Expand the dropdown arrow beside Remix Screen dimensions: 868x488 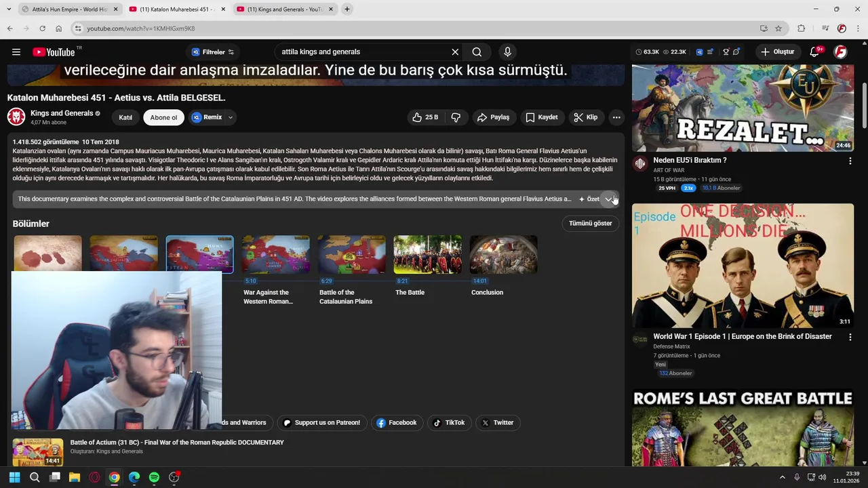pos(231,117)
